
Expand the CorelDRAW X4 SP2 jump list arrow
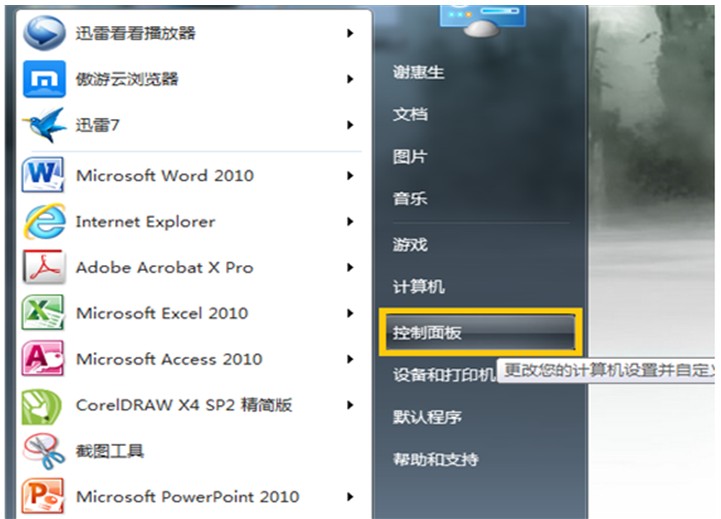pos(350,405)
